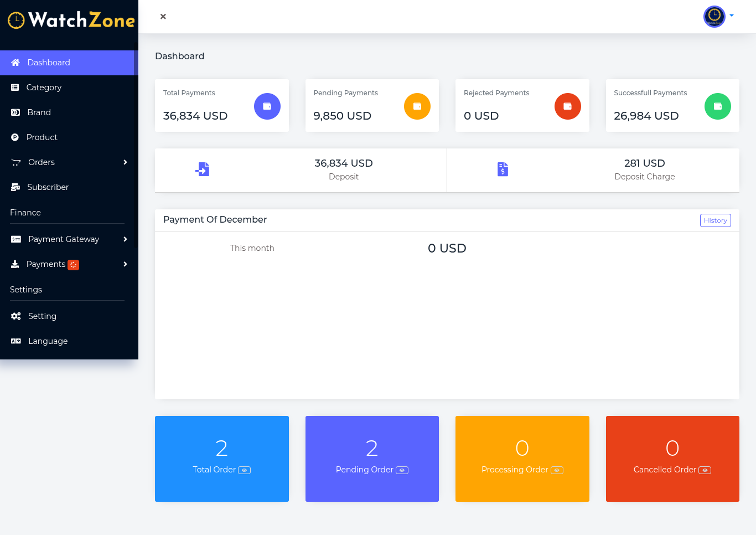The image size is (756, 535).
Task: Click the orange Pending Payments wallet icon
Action: pyautogui.click(x=417, y=106)
